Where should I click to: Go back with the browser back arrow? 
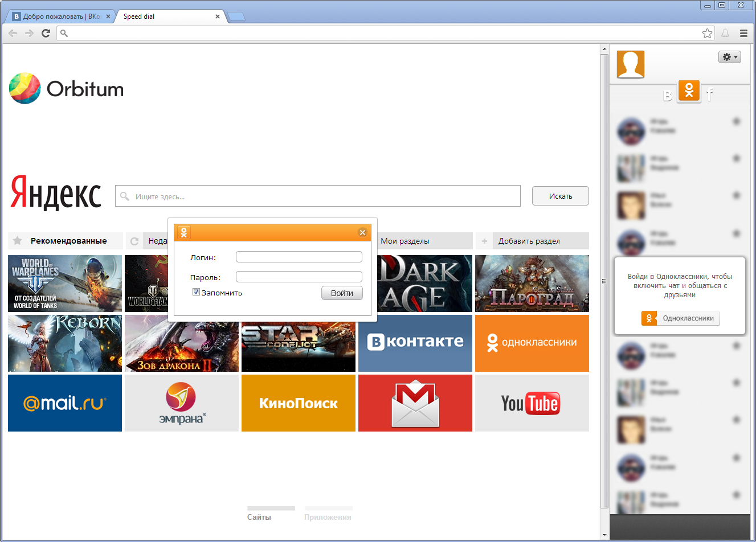point(13,33)
